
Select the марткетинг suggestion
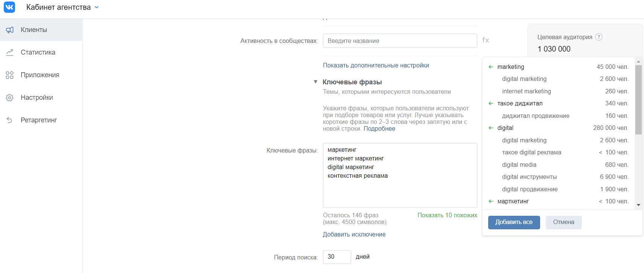click(x=559, y=201)
